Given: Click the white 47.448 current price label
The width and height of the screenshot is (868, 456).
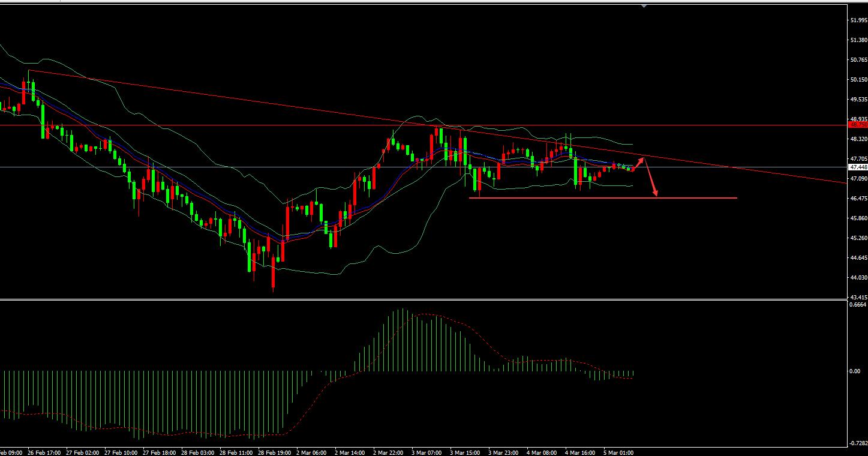Looking at the screenshot, I should point(858,167).
